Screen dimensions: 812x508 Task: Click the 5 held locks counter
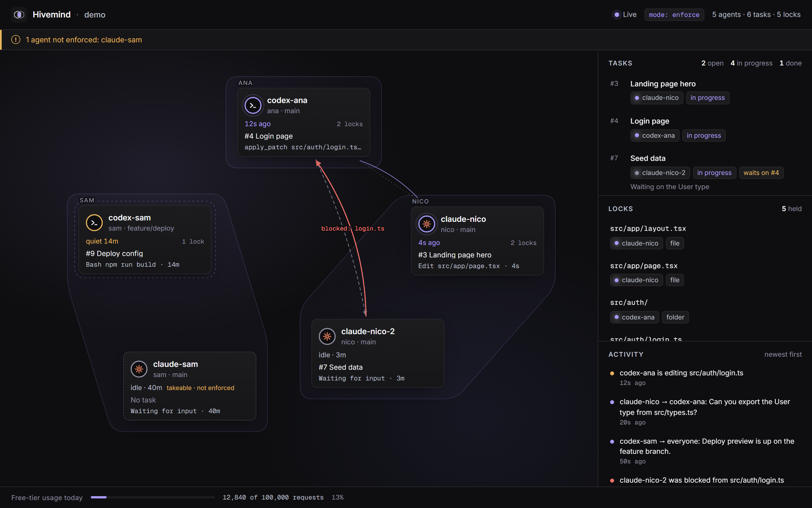coord(791,209)
